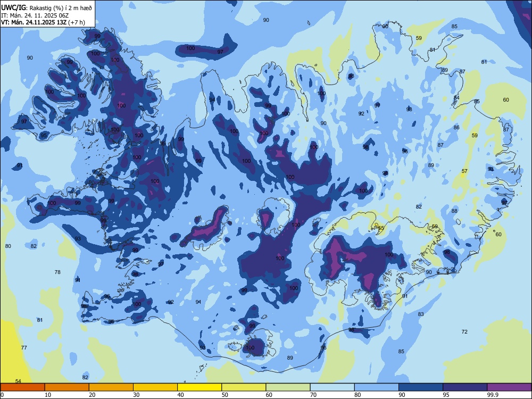
Task: Click the amber 20–30 legend swatch
Action: [x=111, y=387]
